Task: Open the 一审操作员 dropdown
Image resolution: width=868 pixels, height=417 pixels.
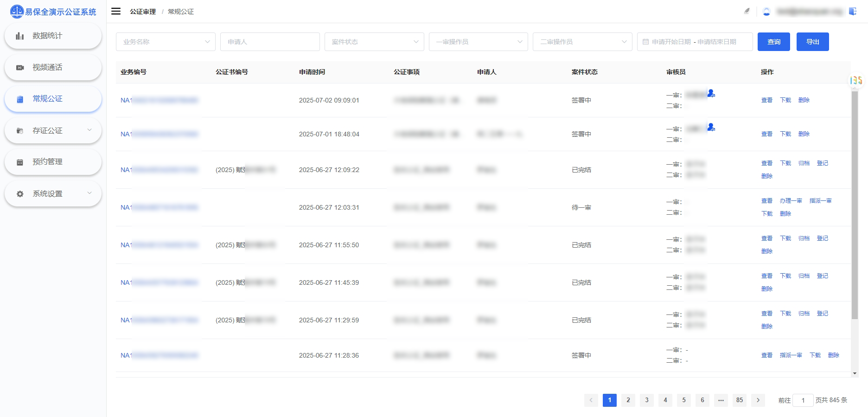Action: point(478,42)
